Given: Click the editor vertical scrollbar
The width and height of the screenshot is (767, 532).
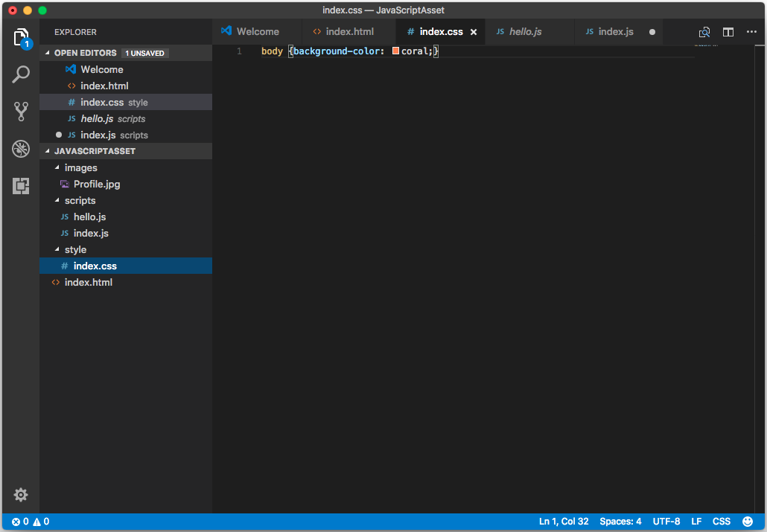Looking at the screenshot, I should click(760, 279).
